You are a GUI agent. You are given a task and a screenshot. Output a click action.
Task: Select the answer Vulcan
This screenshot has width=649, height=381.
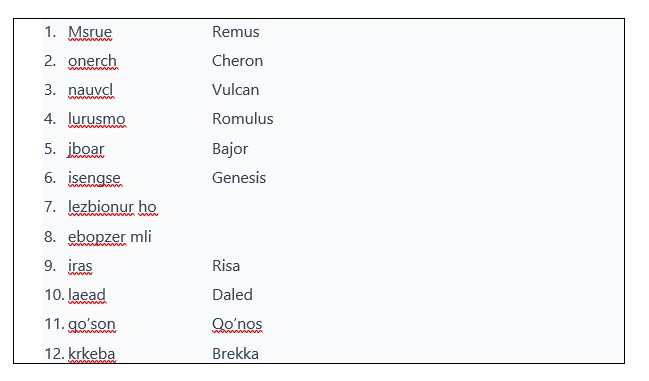click(236, 90)
